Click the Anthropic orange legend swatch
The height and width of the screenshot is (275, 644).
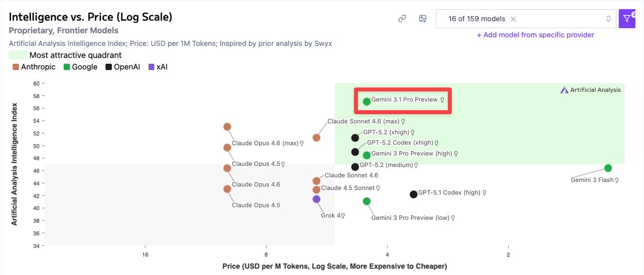[16, 67]
